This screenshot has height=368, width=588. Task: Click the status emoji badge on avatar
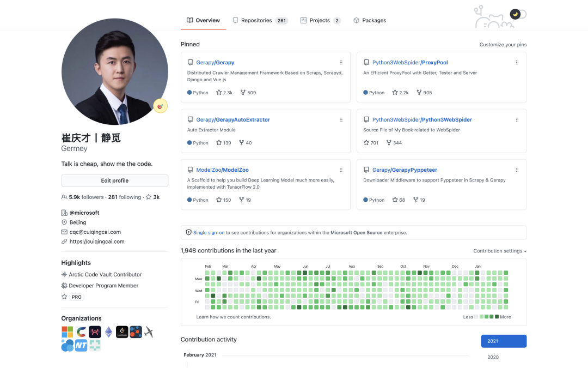tap(160, 106)
